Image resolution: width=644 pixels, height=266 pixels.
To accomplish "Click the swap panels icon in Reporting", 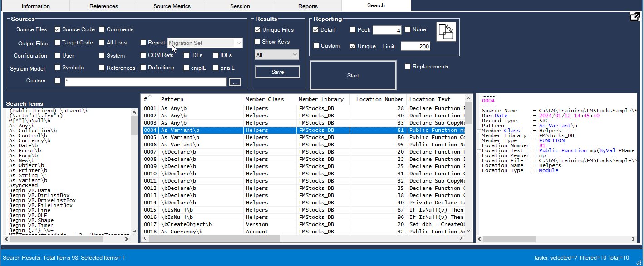I will point(446,32).
